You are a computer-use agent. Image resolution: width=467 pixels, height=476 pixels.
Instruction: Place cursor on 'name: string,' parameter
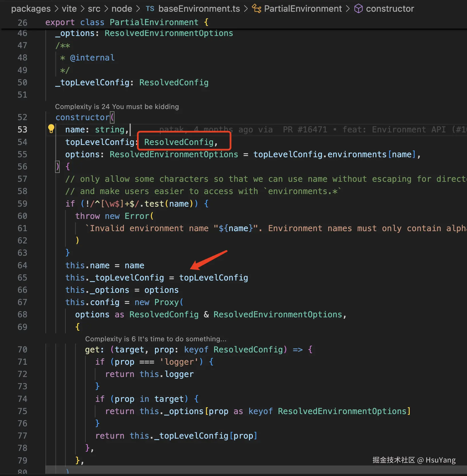tap(97, 130)
